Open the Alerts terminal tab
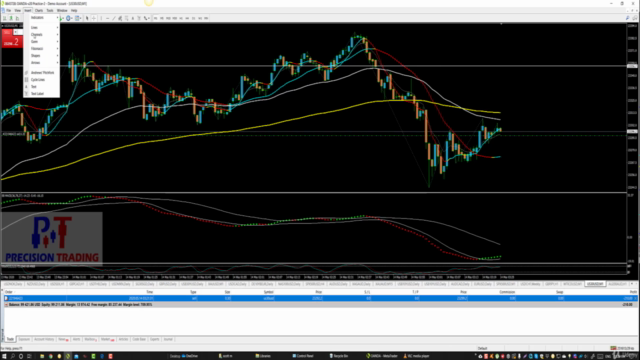This screenshot has width=640, height=360. click(76, 339)
